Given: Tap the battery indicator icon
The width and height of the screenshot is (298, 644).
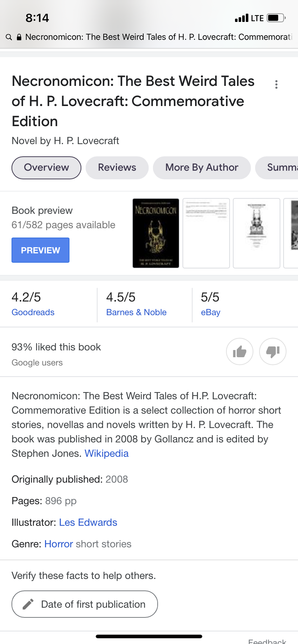Looking at the screenshot, I should pos(276,18).
